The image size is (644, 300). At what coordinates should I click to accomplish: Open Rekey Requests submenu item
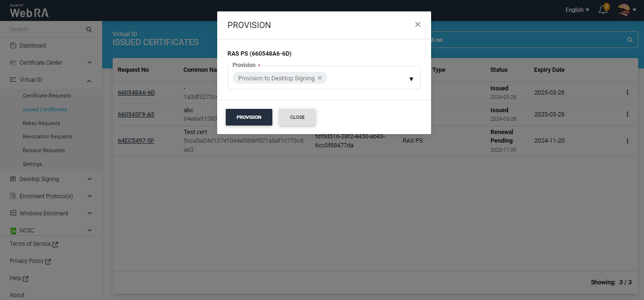[41, 123]
